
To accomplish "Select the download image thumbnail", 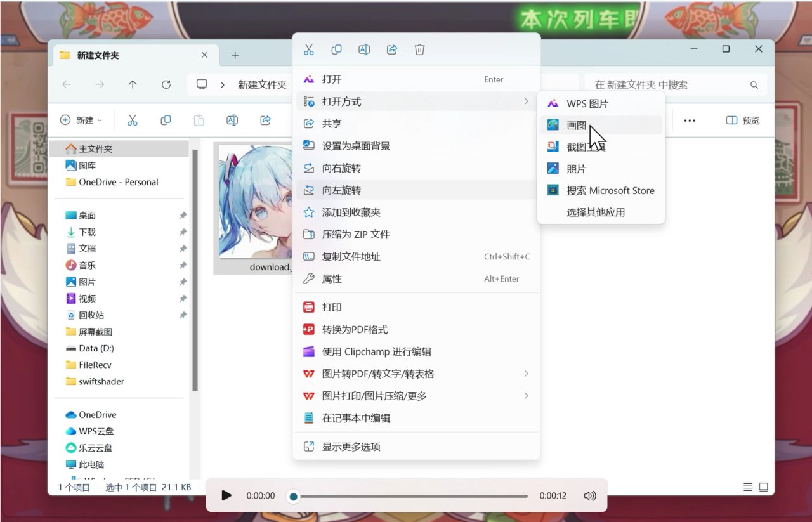I will click(x=256, y=201).
